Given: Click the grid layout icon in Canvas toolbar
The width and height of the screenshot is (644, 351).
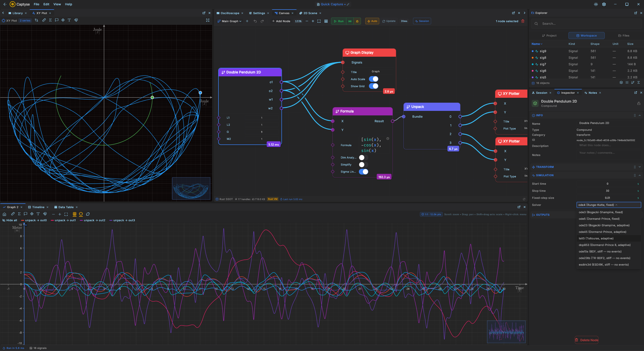Looking at the screenshot, I should pyautogui.click(x=326, y=21).
